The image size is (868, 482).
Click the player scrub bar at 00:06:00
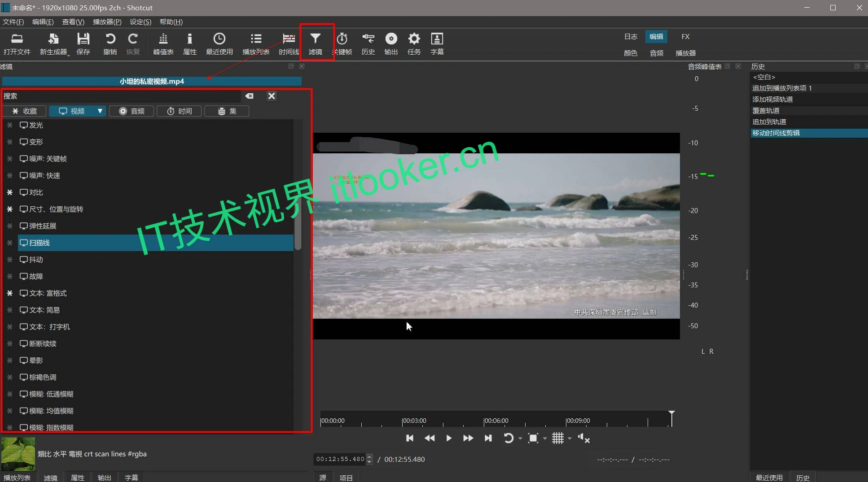(484, 421)
